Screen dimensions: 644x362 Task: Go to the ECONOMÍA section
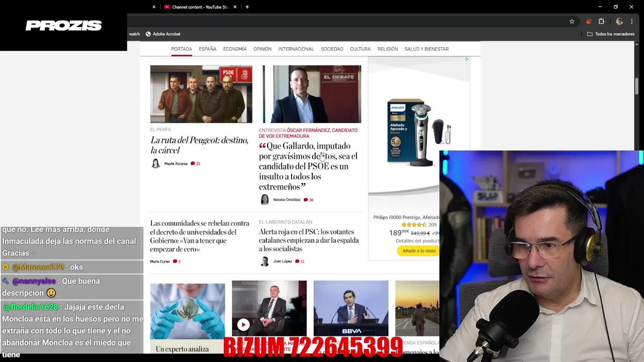click(235, 49)
